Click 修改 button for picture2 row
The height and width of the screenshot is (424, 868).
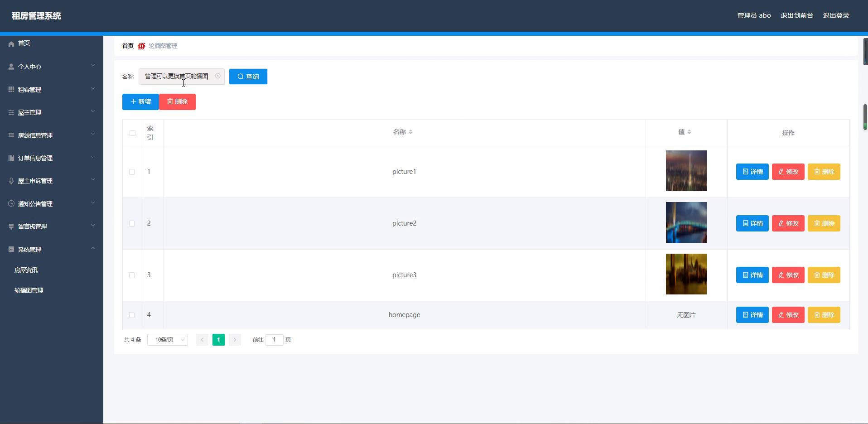pos(788,223)
